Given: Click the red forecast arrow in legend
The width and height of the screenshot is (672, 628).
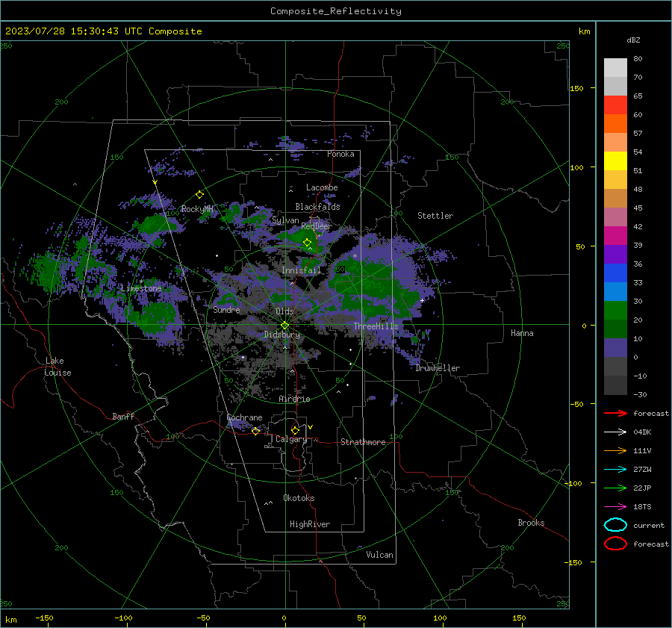Looking at the screenshot, I should click(615, 413).
